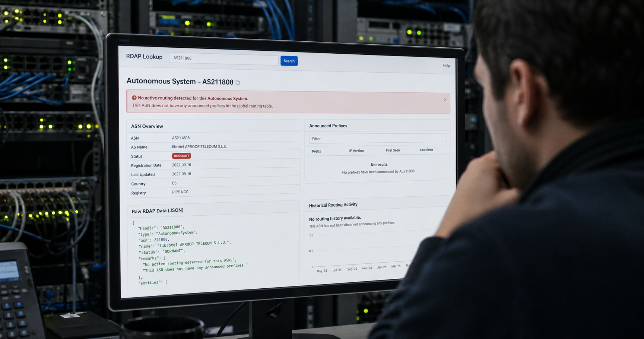Click the "remarks": [ JSON line
This screenshot has width=644, height=339.
click(152, 258)
